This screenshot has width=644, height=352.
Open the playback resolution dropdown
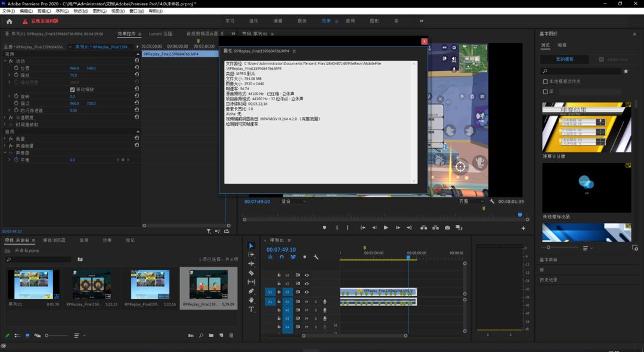tap(470, 201)
